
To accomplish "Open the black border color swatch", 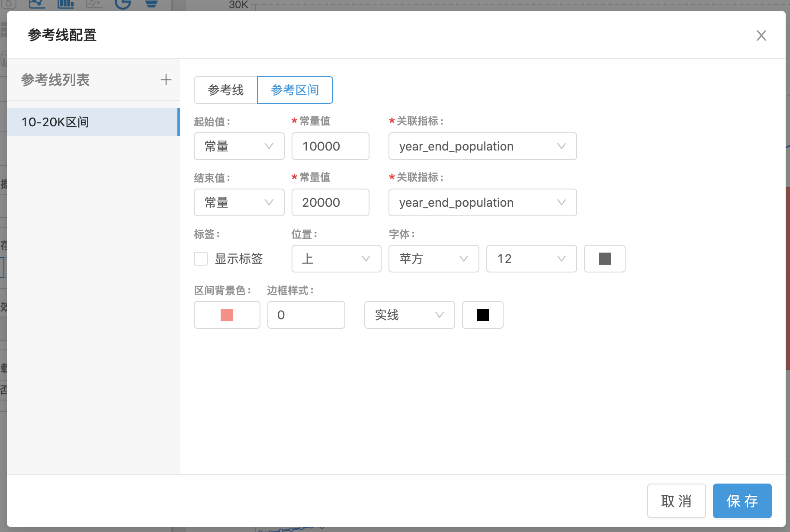I will pyautogui.click(x=482, y=315).
